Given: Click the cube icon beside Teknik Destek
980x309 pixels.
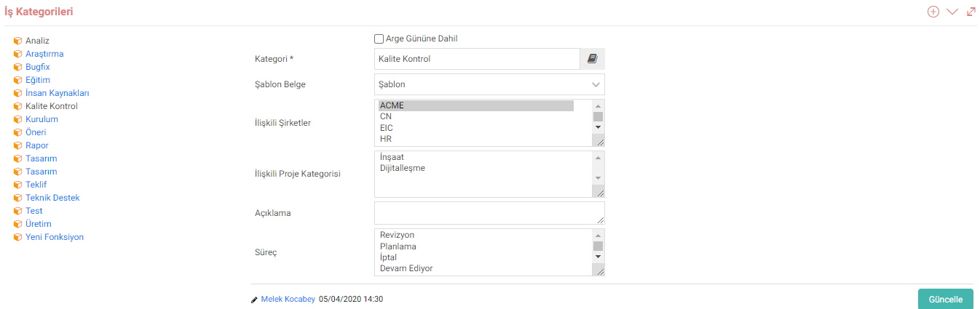Looking at the screenshot, I should coord(18,198).
